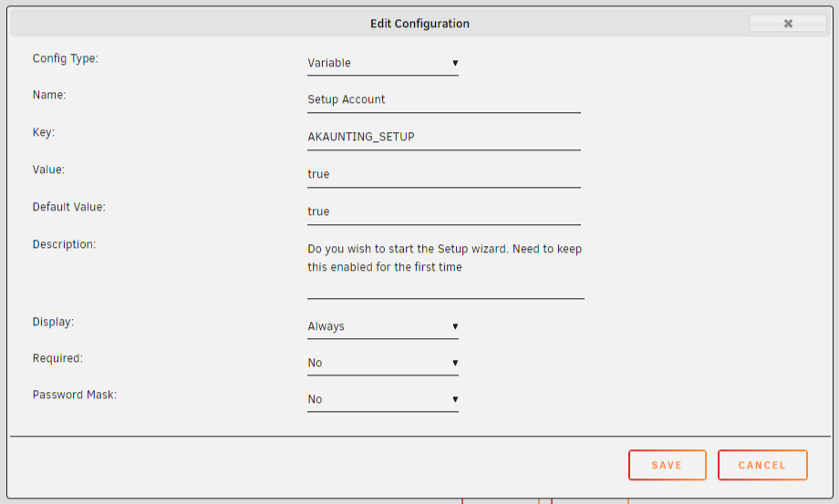Viewport: 839px width, 504px height.
Task: Click the Display label
Action: [53, 322]
